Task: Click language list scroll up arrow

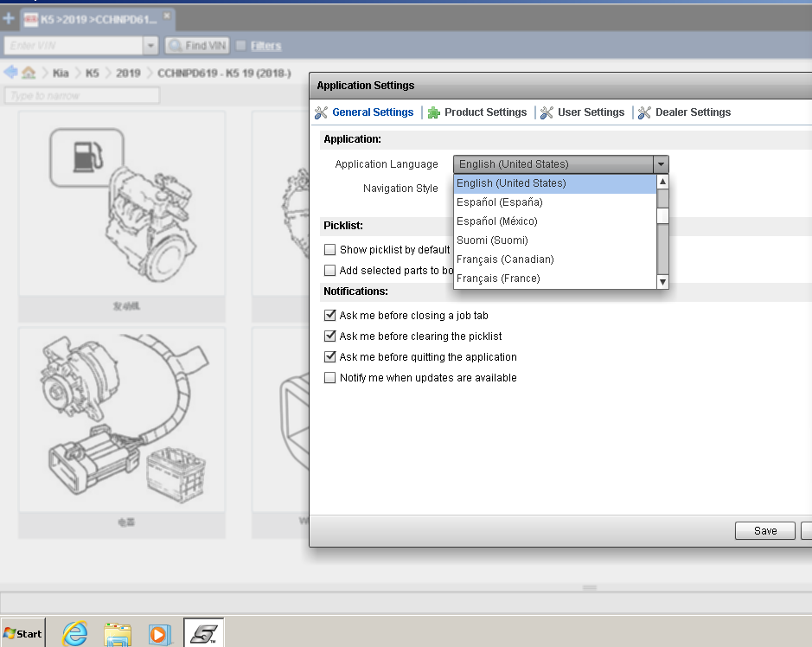Action: 662,182
